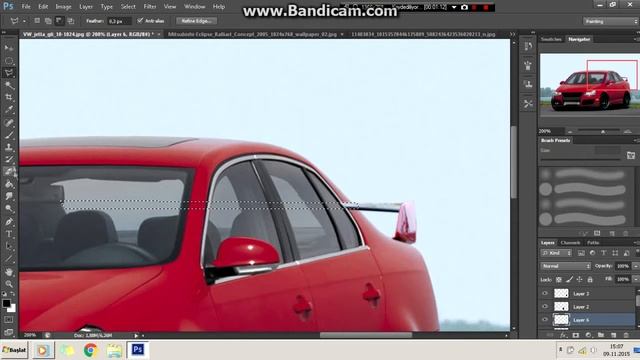Select the Eyedropper tool
640x360 pixels.
coord(9,110)
